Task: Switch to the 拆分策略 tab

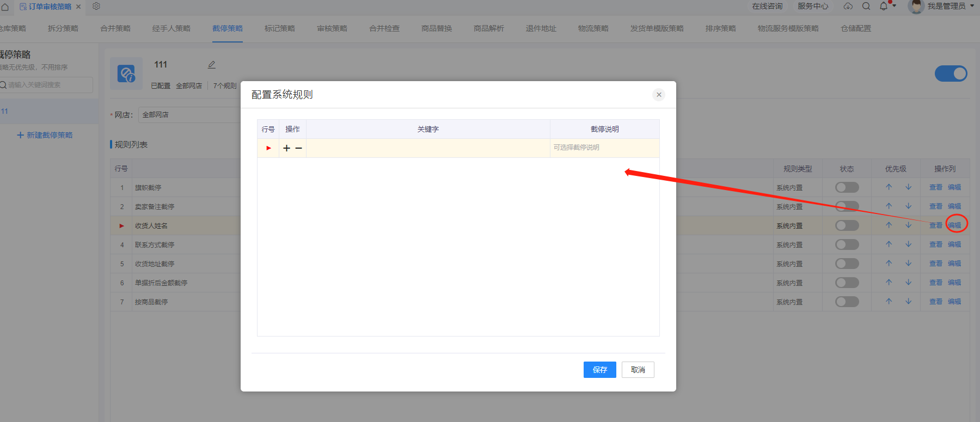Action: (x=63, y=28)
